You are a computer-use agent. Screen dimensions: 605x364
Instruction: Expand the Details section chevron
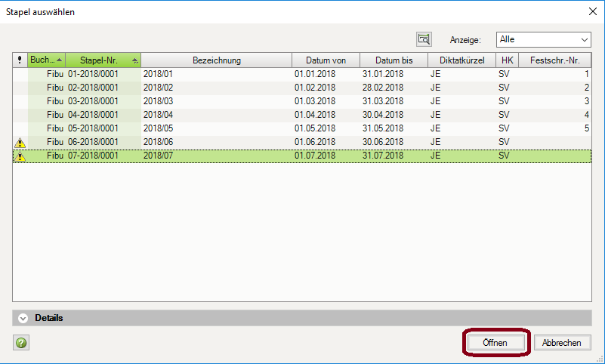click(x=23, y=319)
